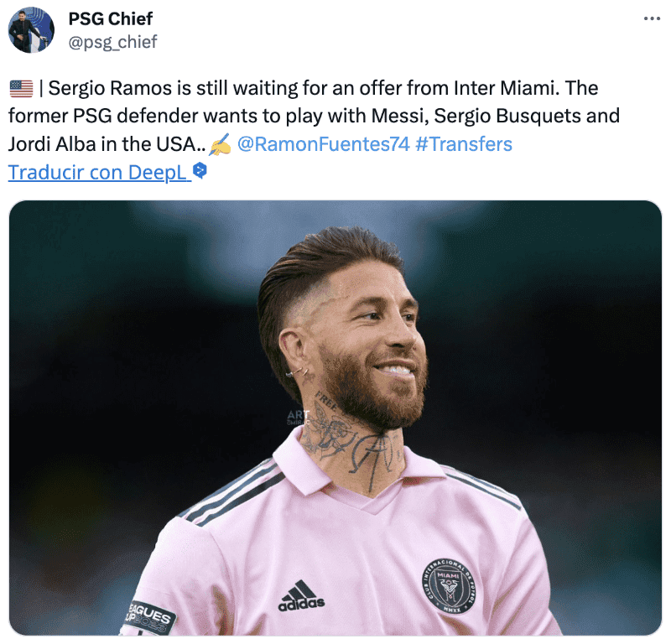The width and height of the screenshot is (671, 644).
Task: Click the PSG Chief profile avatar
Action: coord(31,30)
